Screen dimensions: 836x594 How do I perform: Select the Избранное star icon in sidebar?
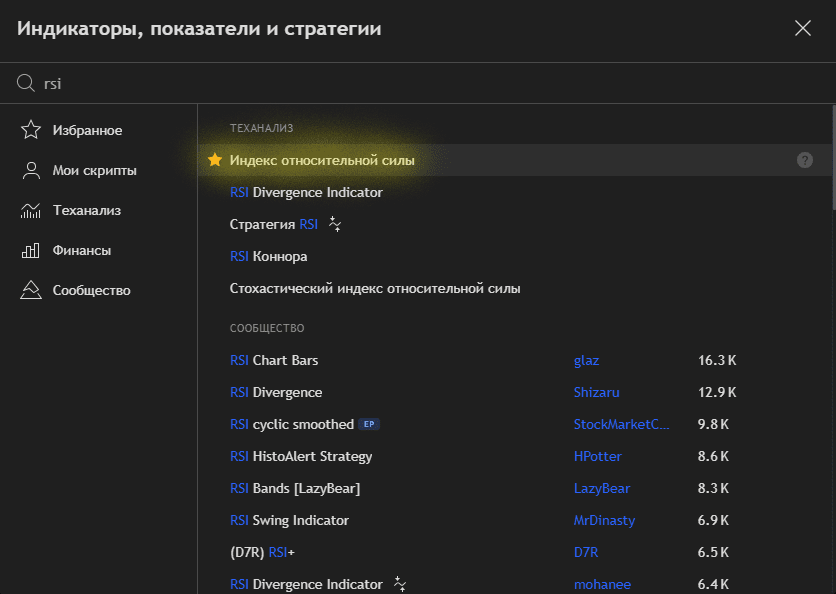coord(31,129)
